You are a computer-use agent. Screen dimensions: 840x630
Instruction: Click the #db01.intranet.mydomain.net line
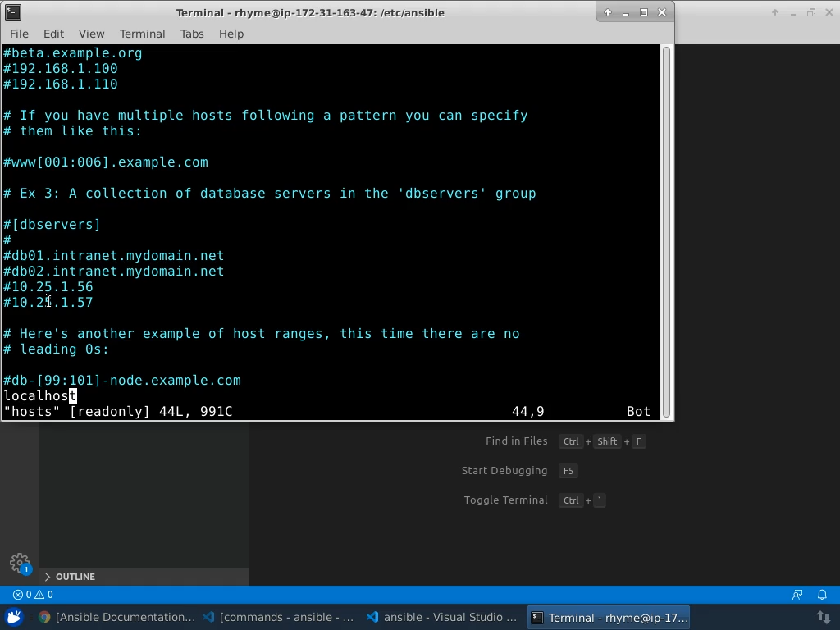(x=113, y=256)
